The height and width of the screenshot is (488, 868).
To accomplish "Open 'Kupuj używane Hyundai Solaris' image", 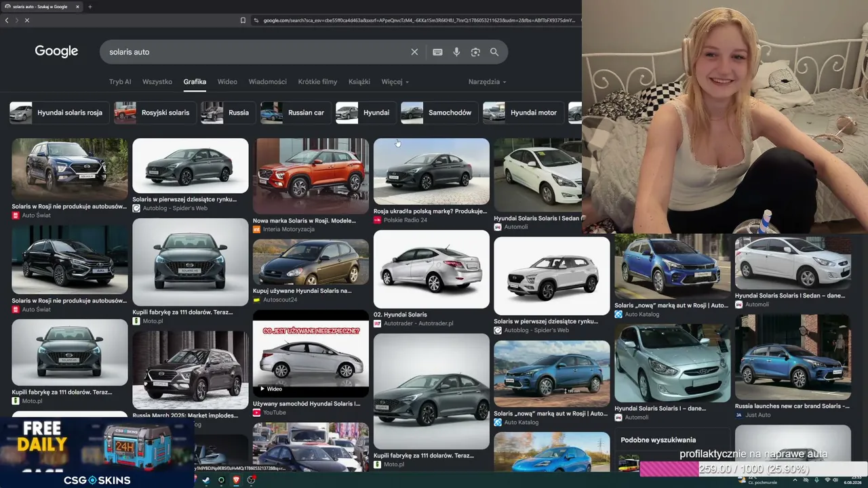I will (311, 262).
